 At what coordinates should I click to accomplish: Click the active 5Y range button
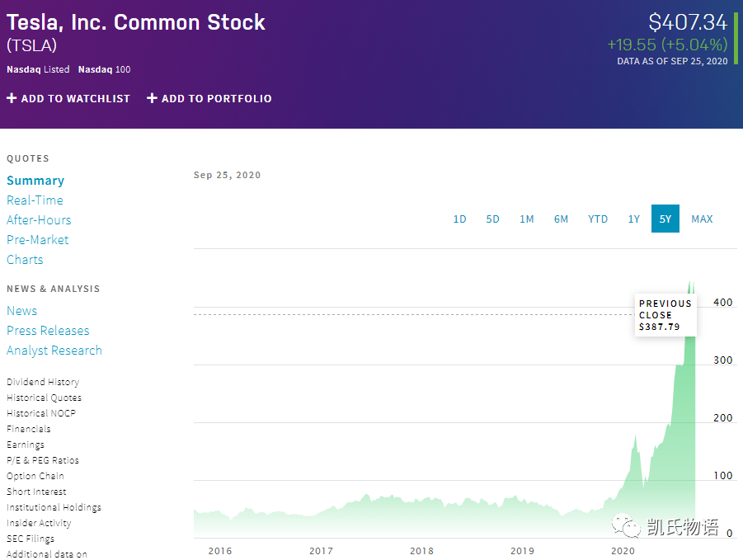click(665, 219)
